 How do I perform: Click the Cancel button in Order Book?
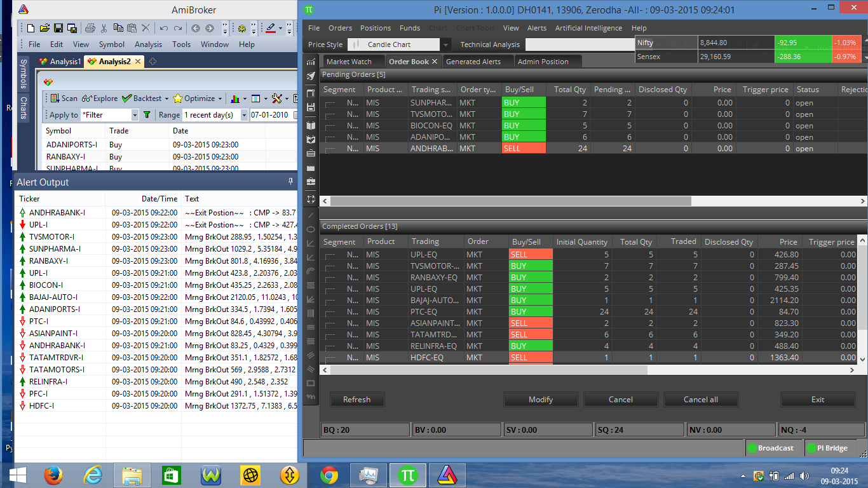[621, 400]
